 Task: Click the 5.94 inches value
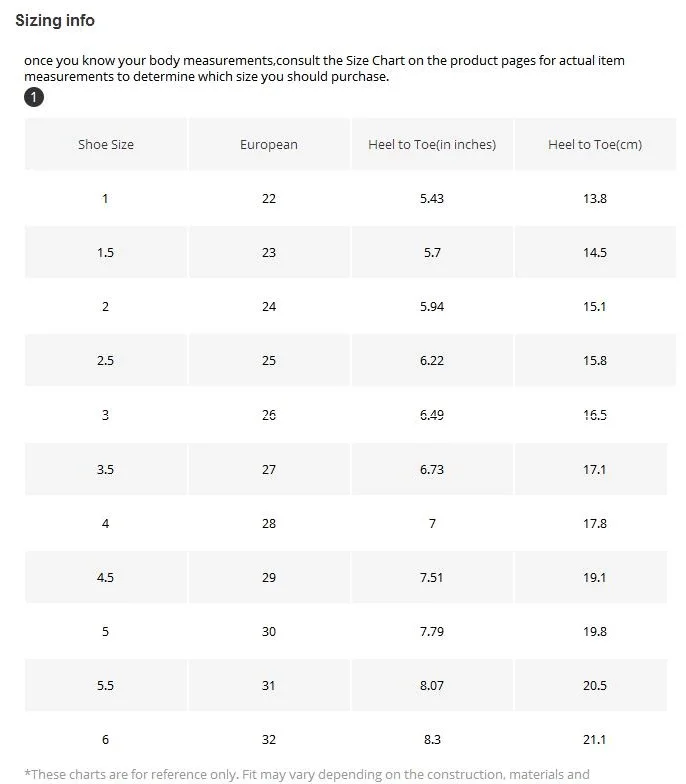pyautogui.click(x=432, y=306)
